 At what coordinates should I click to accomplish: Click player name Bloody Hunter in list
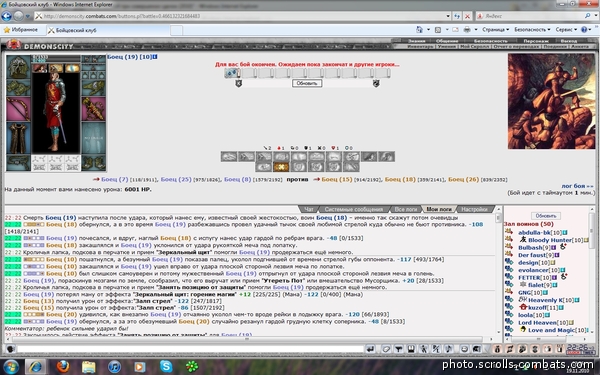(550, 240)
